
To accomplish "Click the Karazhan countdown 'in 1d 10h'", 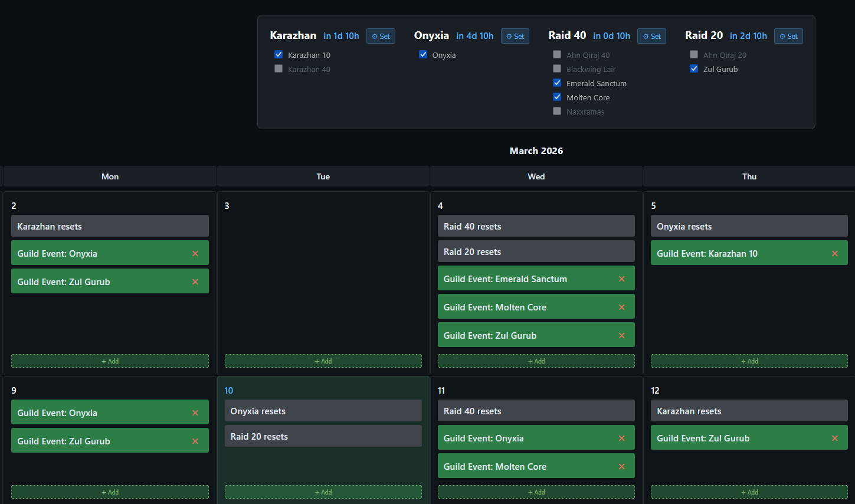I will point(341,36).
